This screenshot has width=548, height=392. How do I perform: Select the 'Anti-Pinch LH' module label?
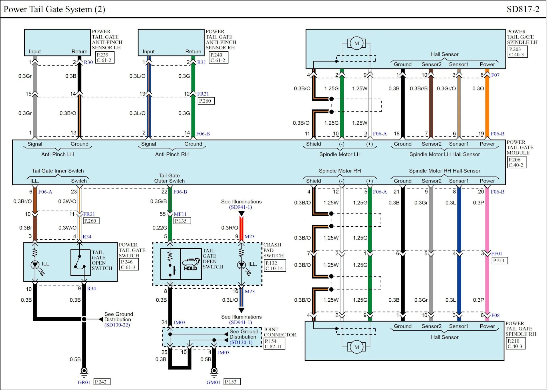(x=57, y=154)
